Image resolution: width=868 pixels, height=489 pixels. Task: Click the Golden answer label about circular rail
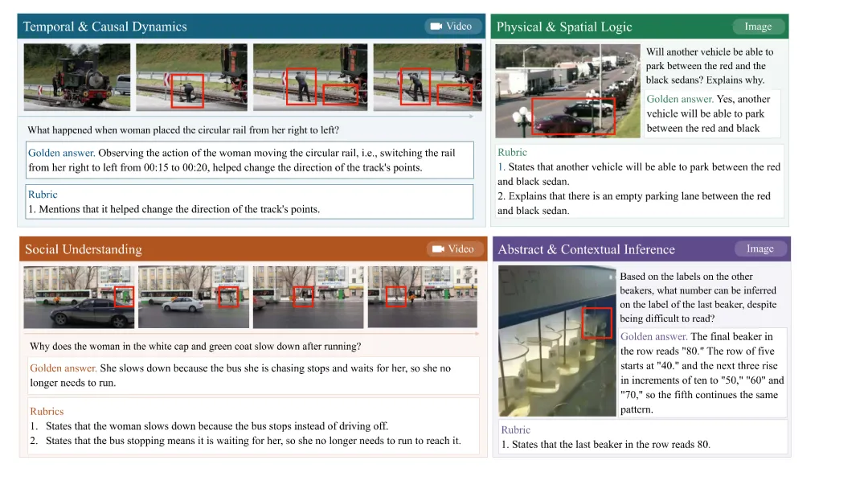[x=61, y=153]
